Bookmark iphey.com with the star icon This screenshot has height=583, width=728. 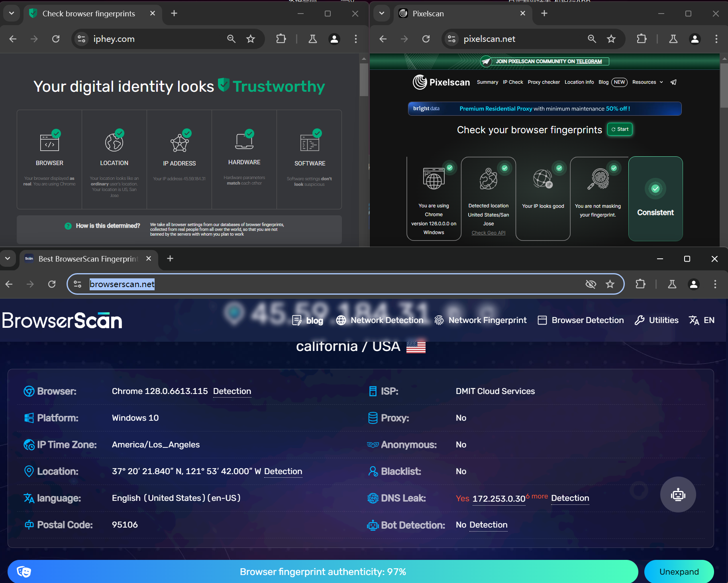point(251,39)
